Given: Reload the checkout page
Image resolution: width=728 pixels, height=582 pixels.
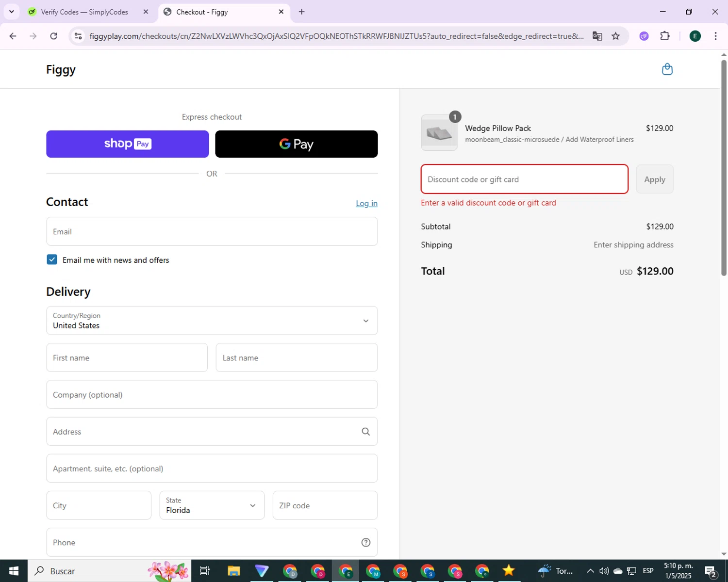Looking at the screenshot, I should pos(54,36).
